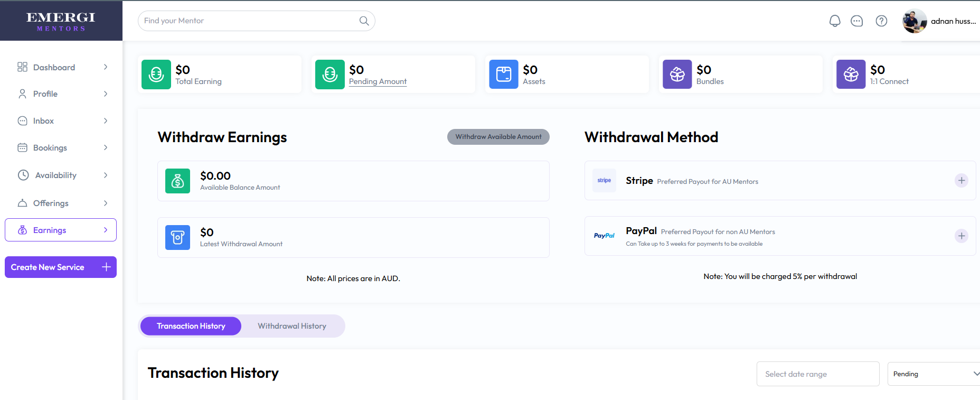Click the notifications bell icon
Viewport: 980px width, 400px height.
(x=834, y=21)
